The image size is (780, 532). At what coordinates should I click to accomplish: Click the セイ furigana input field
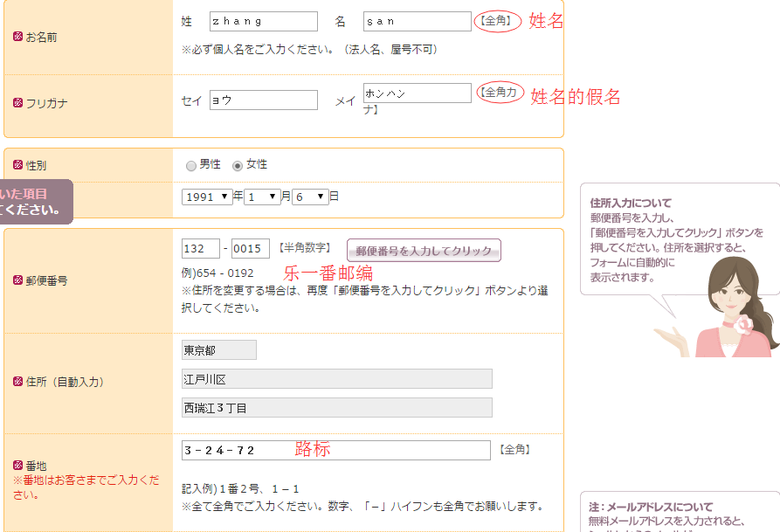tap(263, 100)
